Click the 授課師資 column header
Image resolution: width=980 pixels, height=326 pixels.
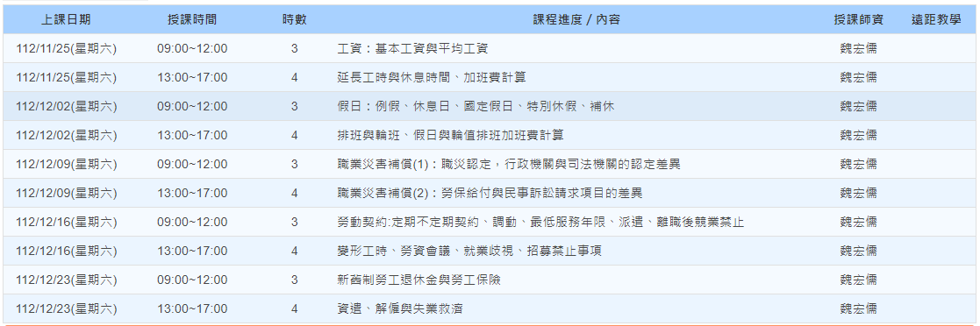tap(858, 20)
